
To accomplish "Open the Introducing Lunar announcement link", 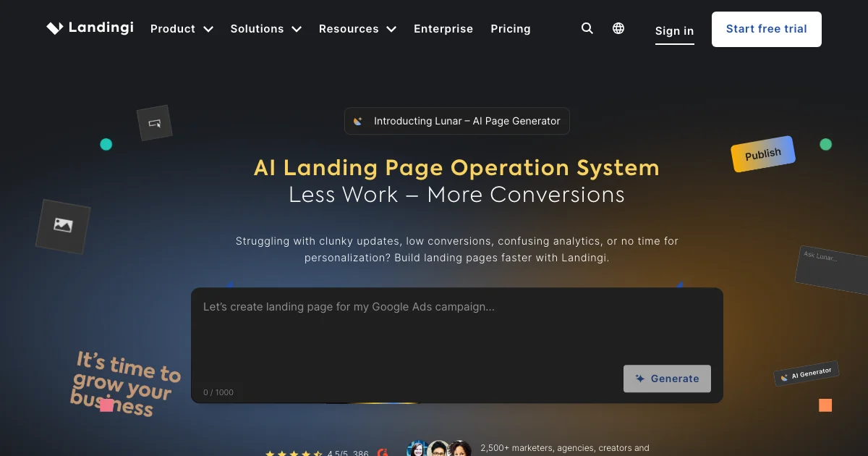I will (x=457, y=121).
